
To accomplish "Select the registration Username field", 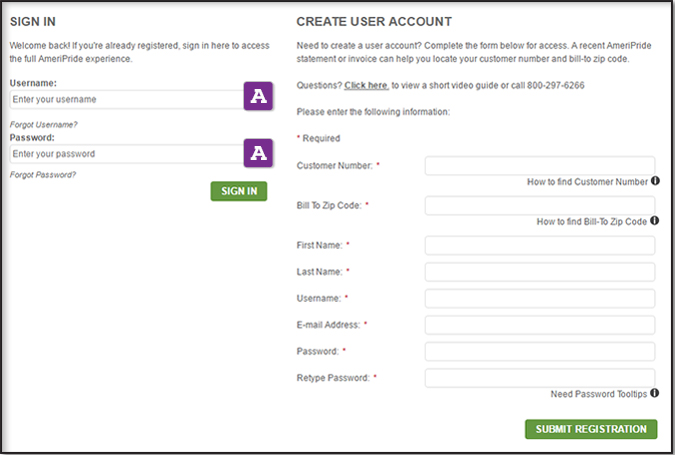I will click(x=539, y=298).
